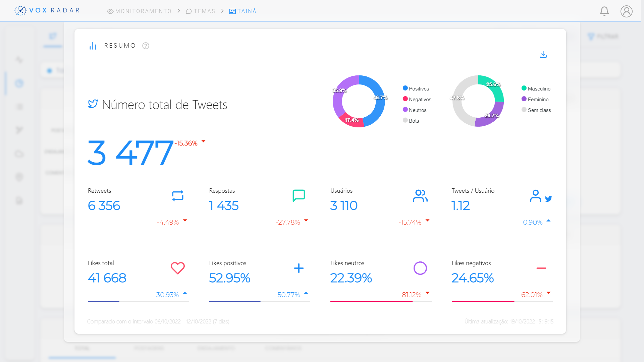
Task: Click the blue arrow next to 0.90%
Action: (548, 221)
